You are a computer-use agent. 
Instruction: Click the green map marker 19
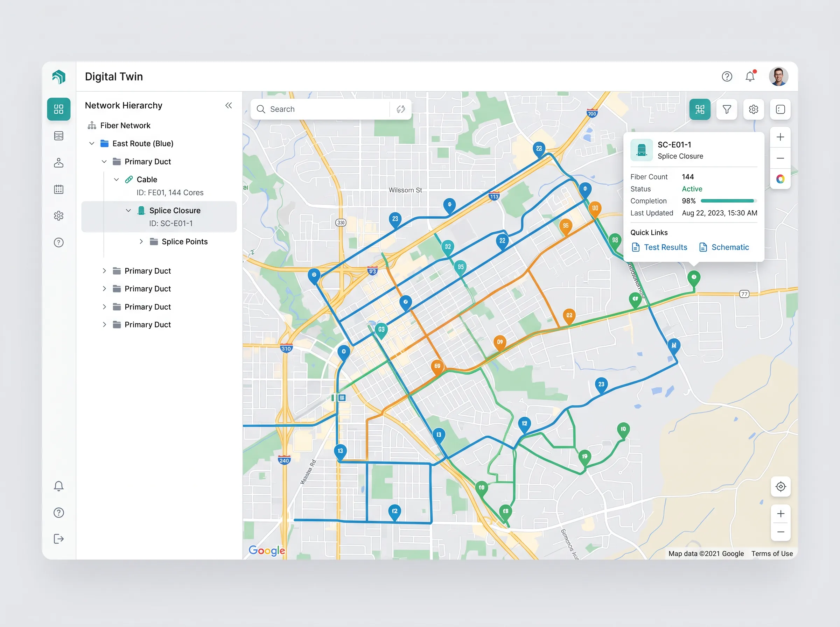point(584,457)
